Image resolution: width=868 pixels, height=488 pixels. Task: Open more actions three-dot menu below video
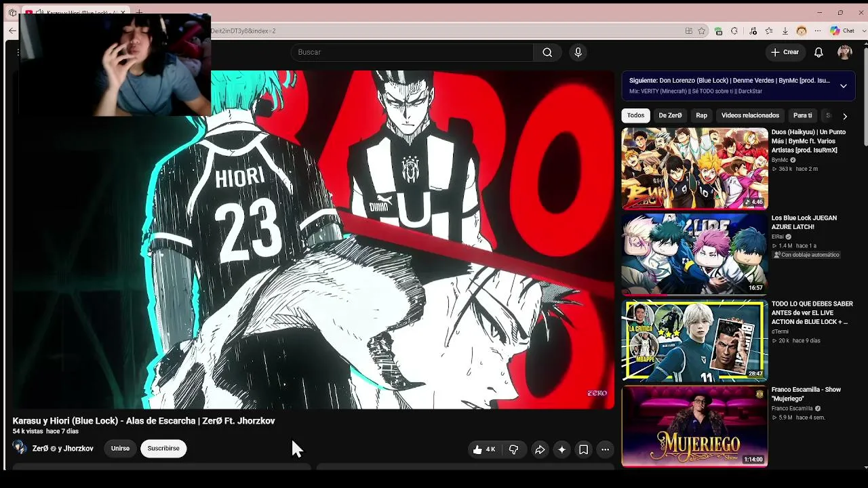click(x=605, y=449)
